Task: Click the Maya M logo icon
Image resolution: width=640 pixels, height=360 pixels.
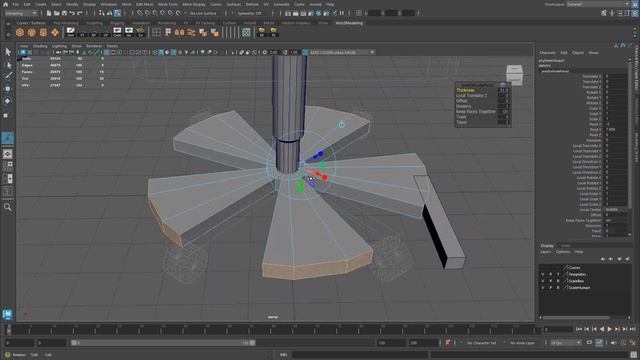Action: pyautogui.click(x=7, y=314)
